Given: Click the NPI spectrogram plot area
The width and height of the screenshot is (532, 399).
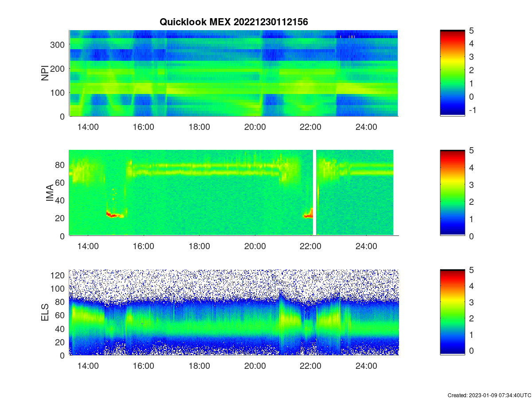Looking at the screenshot, I should pos(234,73).
